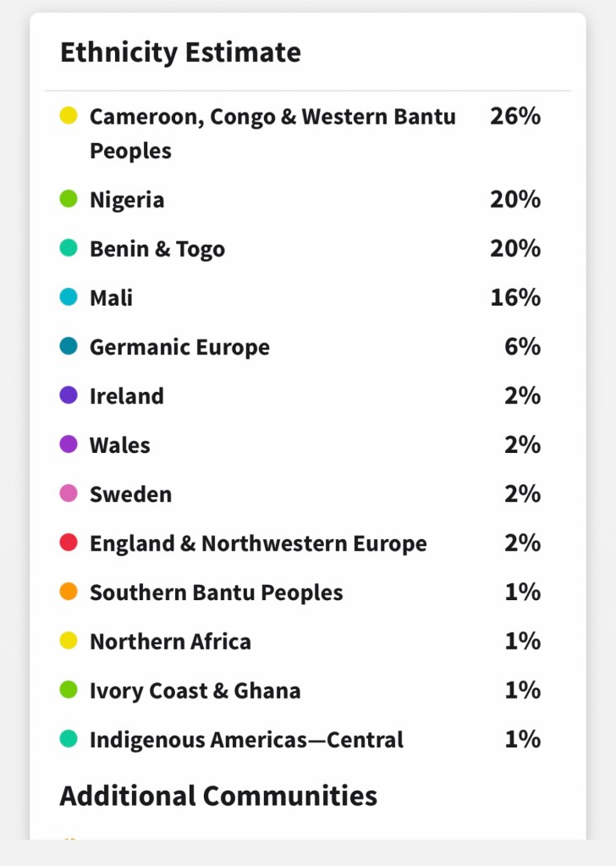
Task: Select the Indigenous Americas—Central label
Action: 246,740
